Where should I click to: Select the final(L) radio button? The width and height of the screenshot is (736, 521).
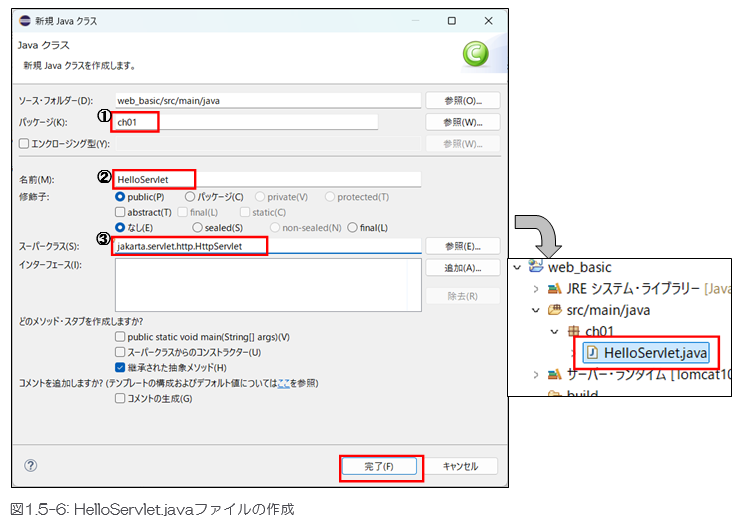(x=351, y=227)
